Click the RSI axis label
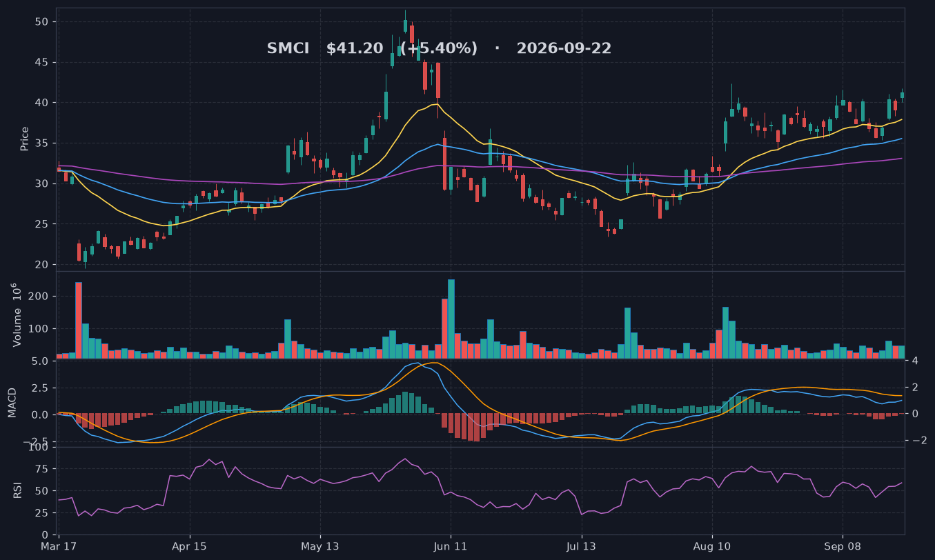 (17, 490)
